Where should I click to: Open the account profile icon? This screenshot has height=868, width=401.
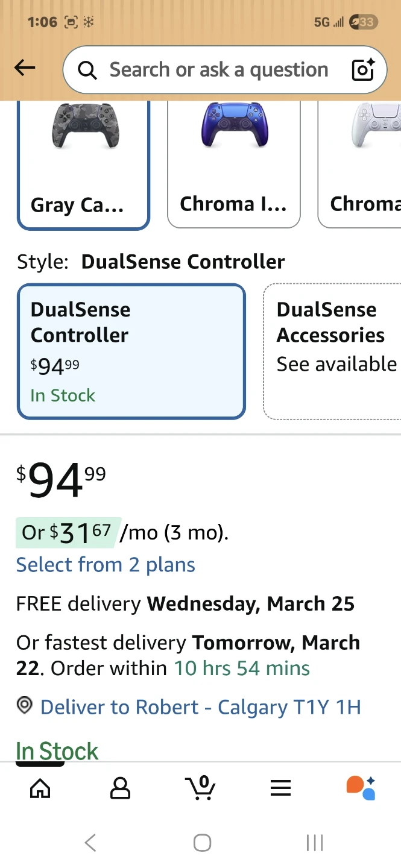coord(120,787)
